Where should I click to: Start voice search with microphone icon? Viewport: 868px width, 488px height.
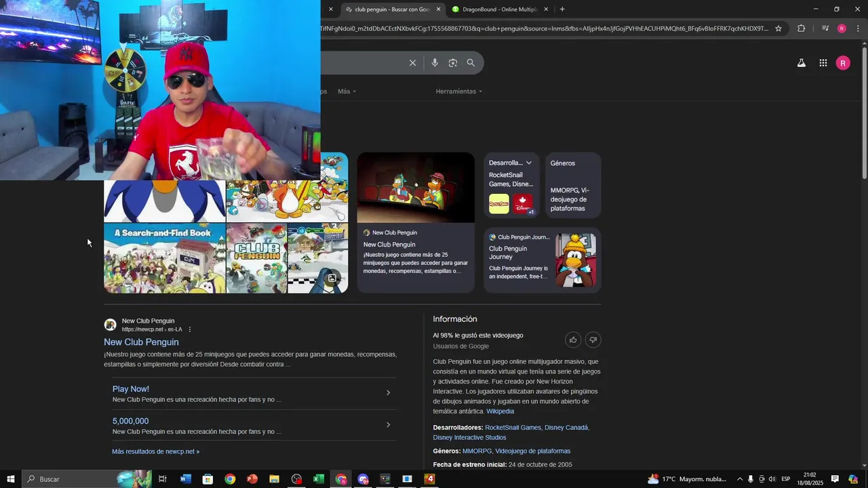click(435, 63)
